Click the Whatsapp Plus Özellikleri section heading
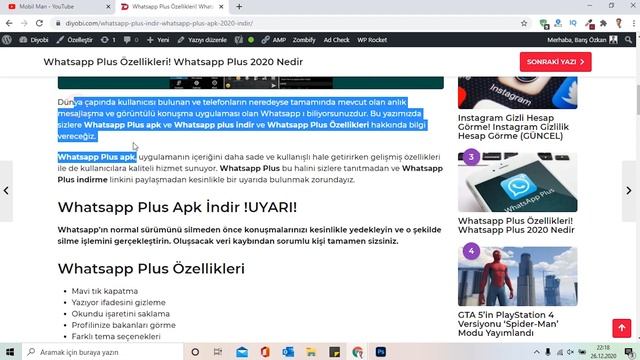Image resolution: width=640 pixels, height=360 pixels. coord(151,269)
